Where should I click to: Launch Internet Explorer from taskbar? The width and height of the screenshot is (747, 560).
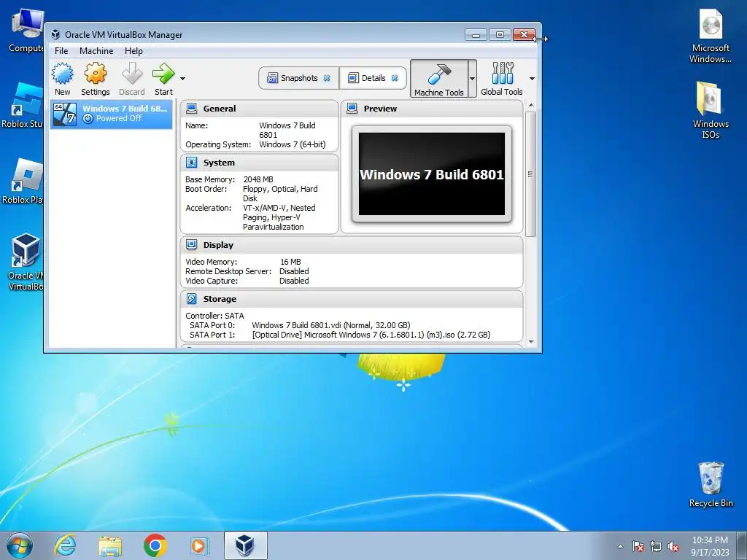(x=65, y=545)
